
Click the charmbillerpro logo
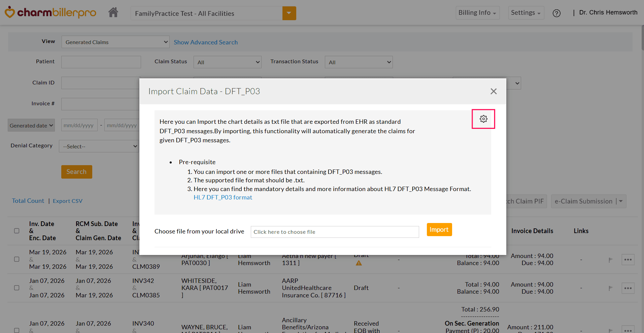[x=50, y=13]
